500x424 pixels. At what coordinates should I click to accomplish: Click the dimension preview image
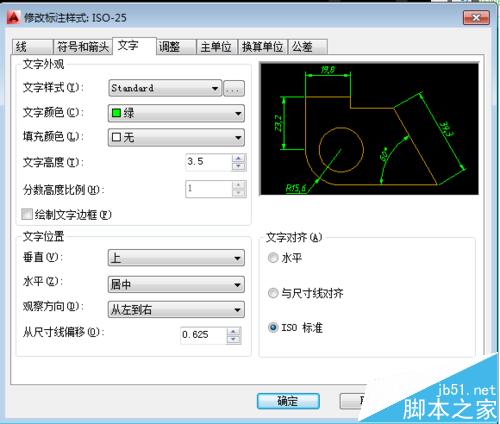click(369, 129)
